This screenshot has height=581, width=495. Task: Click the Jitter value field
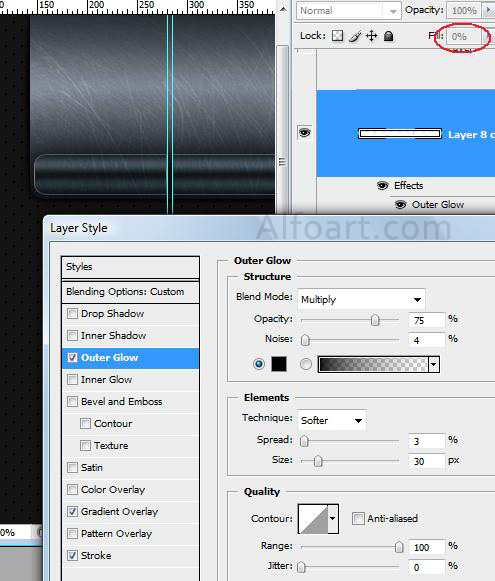[x=426, y=567]
